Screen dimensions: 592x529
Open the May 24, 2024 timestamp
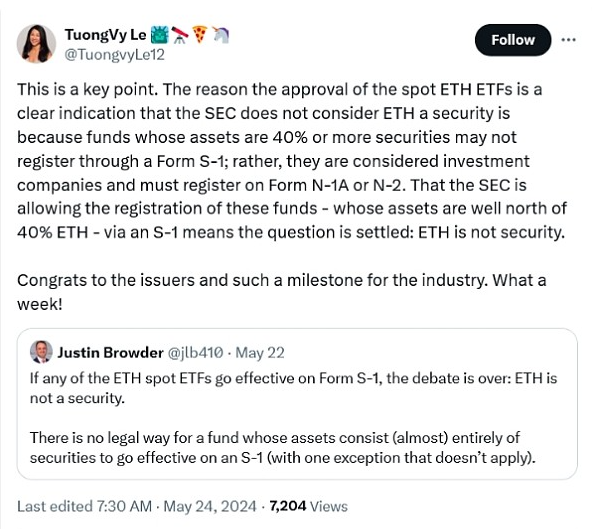210,506
